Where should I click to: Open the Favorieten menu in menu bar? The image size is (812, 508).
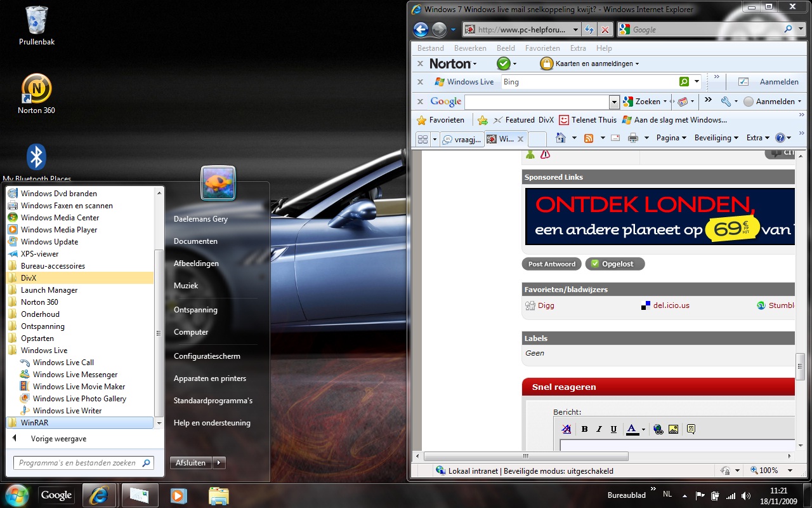point(542,48)
